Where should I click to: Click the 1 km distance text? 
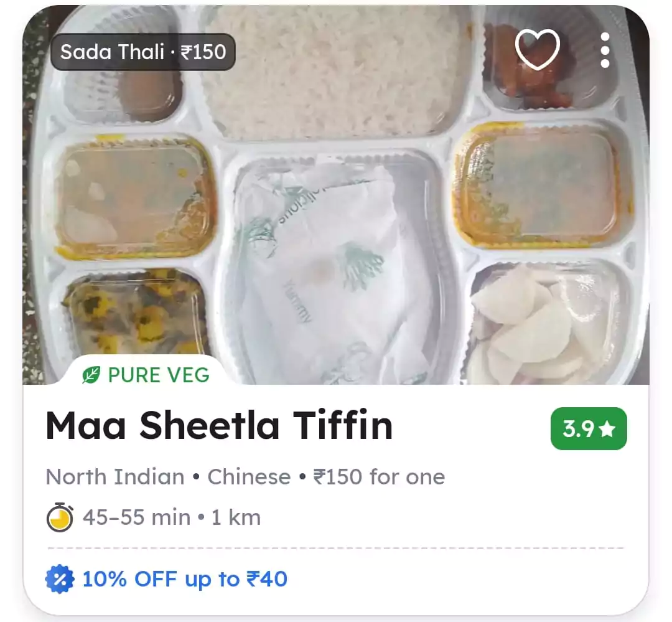coord(236,517)
